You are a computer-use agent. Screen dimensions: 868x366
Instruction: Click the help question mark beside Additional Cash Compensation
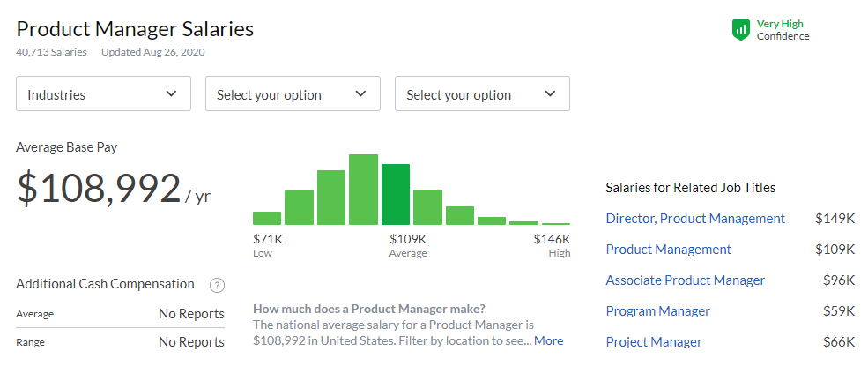click(217, 285)
